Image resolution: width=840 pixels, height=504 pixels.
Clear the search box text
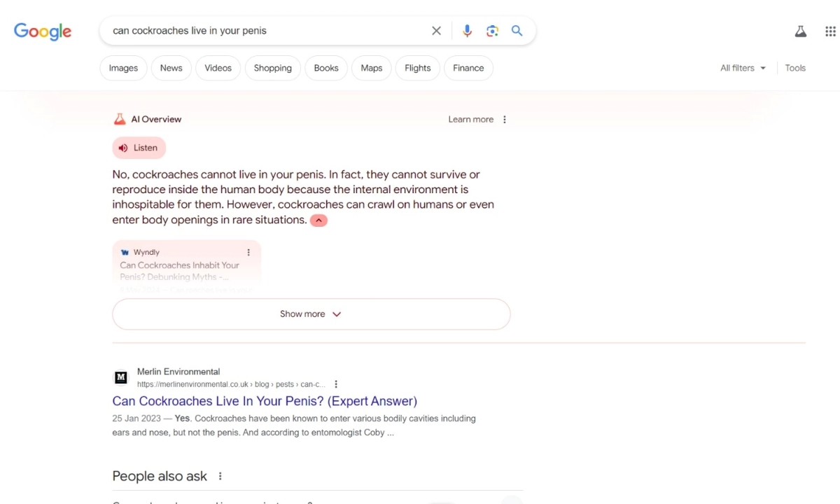coord(436,31)
